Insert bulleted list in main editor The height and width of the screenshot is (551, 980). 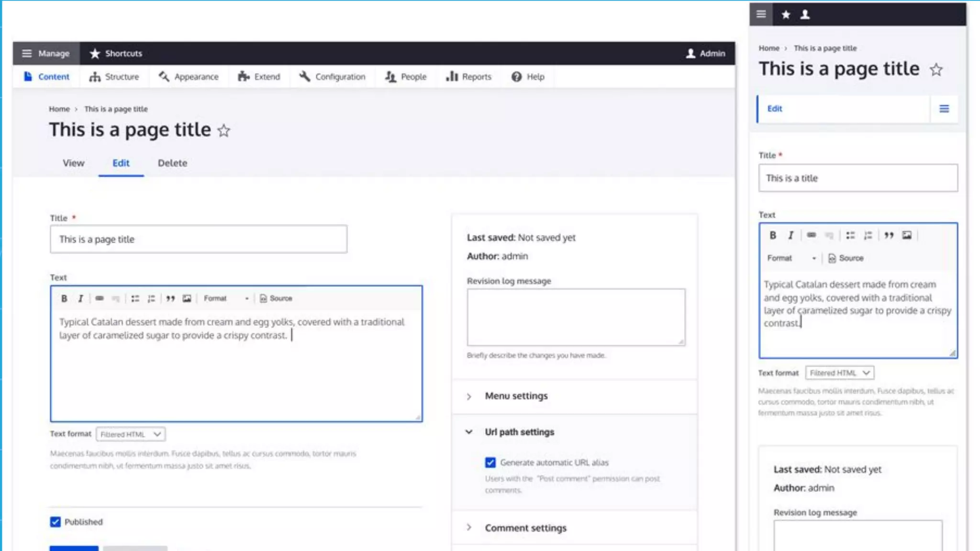click(x=135, y=298)
